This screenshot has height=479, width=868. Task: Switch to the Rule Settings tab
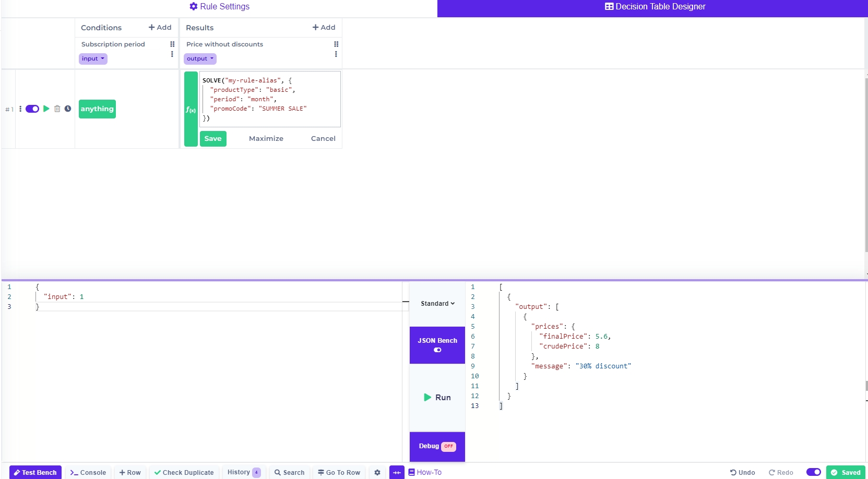pyautogui.click(x=219, y=7)
